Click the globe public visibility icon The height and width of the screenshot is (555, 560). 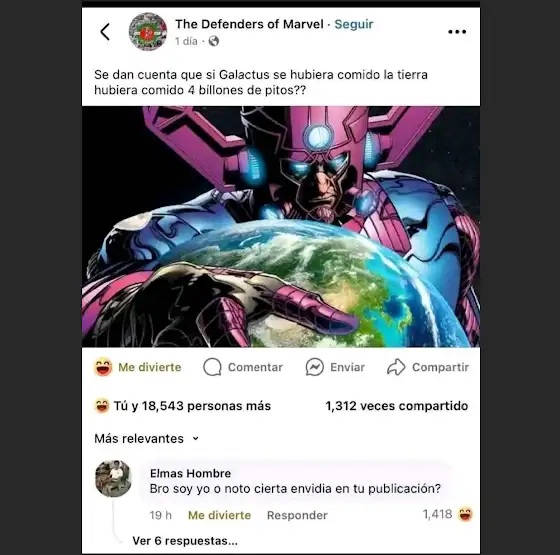(214, 41)
